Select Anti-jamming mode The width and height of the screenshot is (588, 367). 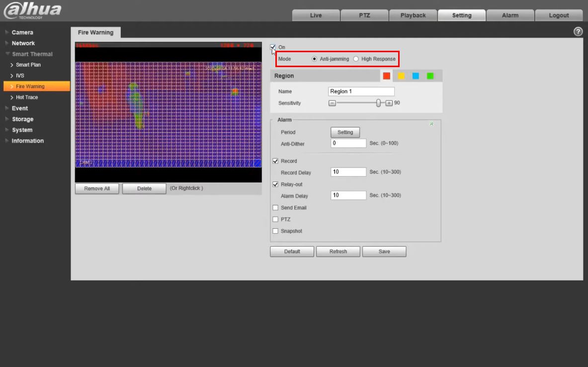tap(314, 59)
